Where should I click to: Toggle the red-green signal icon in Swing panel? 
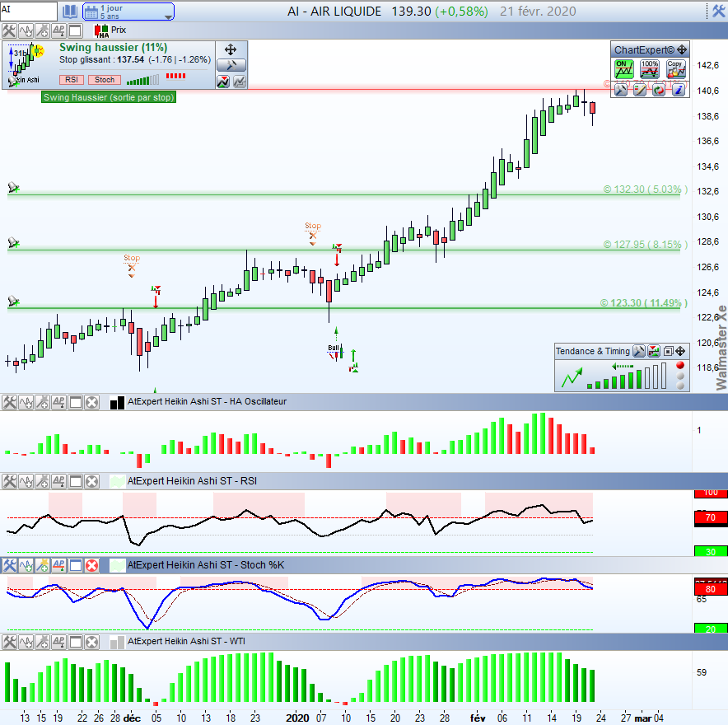click(223, 82)
